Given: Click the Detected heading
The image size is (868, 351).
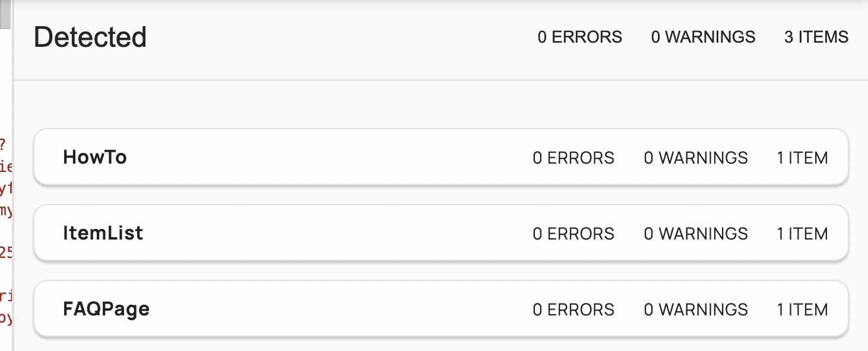Looking at the screenshot, I should click(90, 37).
